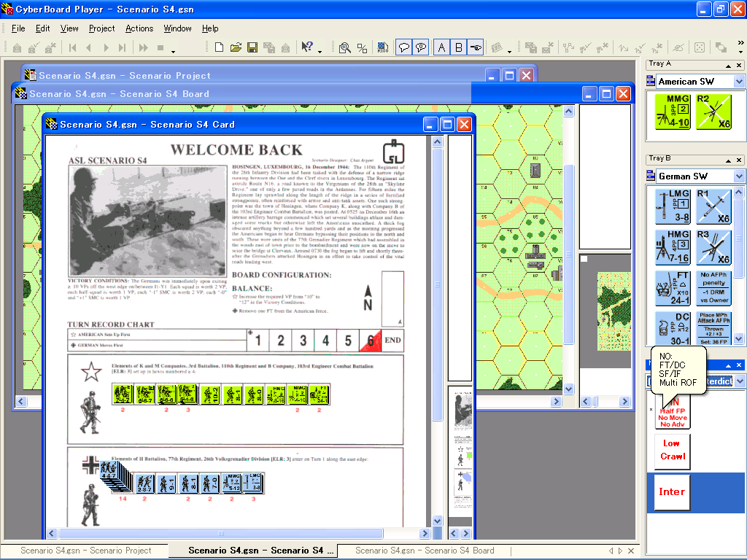The width and height of the screenshot is (747, 560).
Task: Switch to the Scenario S4 Board bottom tab
Action: pyautogui.click(x=425, y=551)
